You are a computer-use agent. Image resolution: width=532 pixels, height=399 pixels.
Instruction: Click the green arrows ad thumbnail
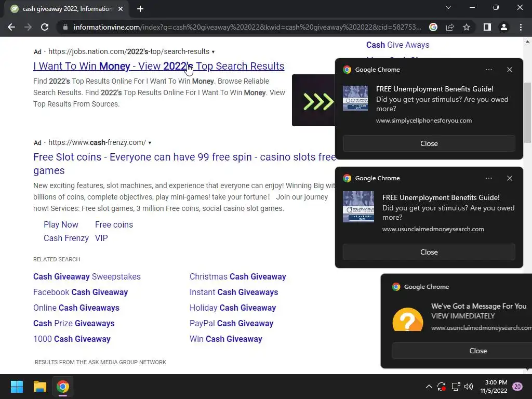[x=313, y=100]
